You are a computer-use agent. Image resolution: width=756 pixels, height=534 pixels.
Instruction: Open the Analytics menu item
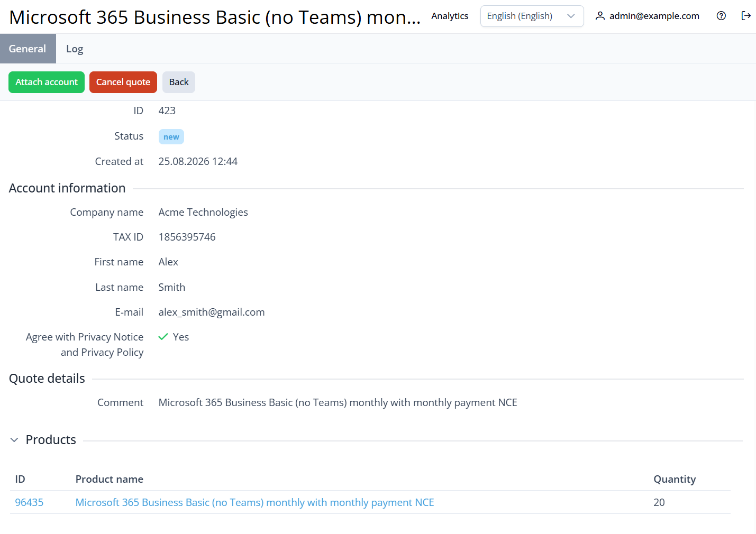(450, 16)
